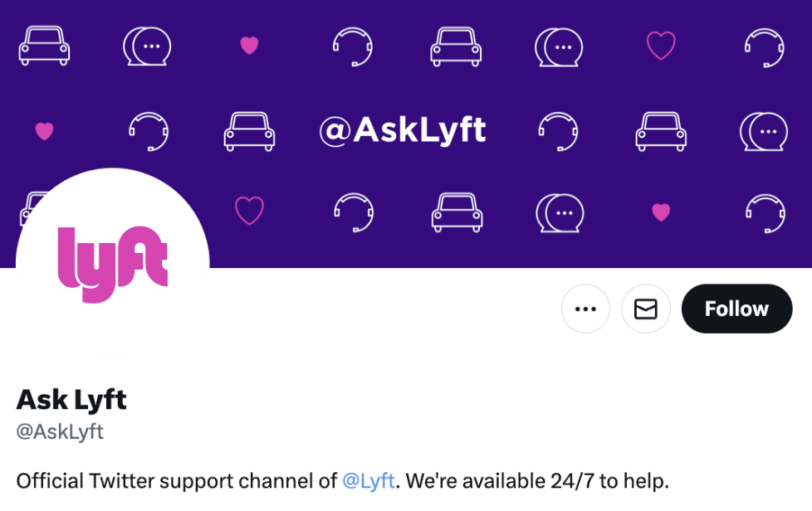The image size is (812, 511).
Task: Click the "available 24/7 to help" bio text
Action: pyautogui.click(x=565, y=481)
